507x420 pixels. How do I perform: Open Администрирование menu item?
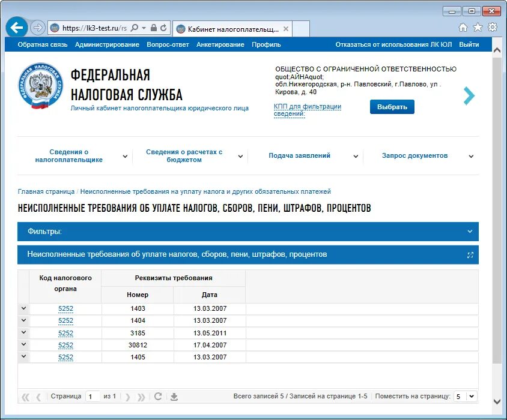click(107, 44)
